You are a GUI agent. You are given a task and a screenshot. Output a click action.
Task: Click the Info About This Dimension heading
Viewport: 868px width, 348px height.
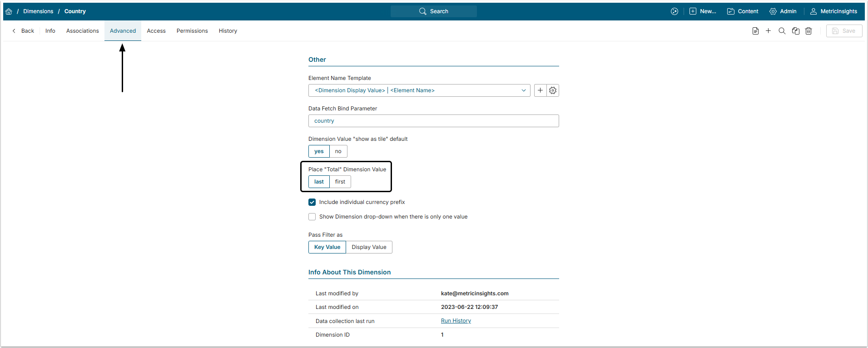(x=349, y=272)
